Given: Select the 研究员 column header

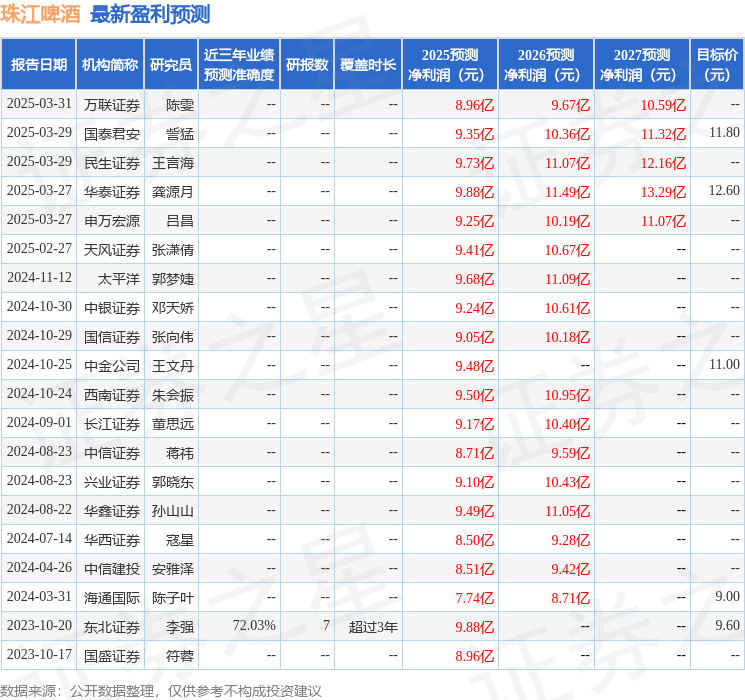Looking at the screenshot, I should (x=171, y=65).
